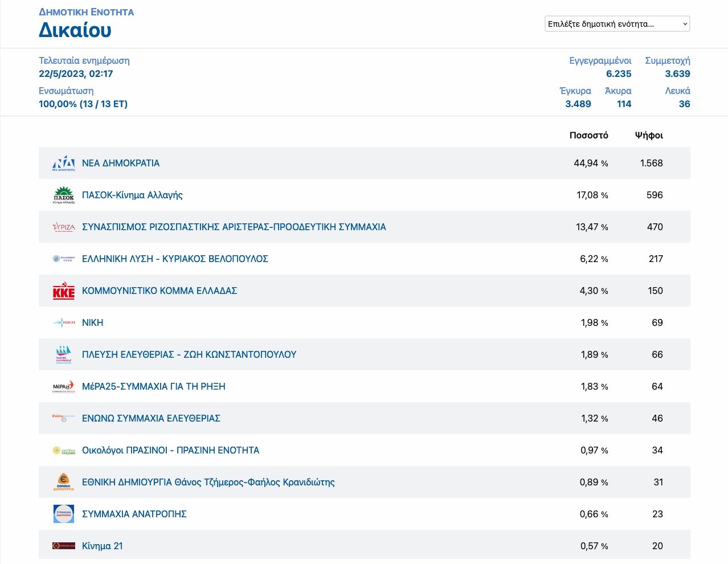Screen dimensions: 728x564
Task: Click the valid votes value 3.489
Action: [578, 104]
